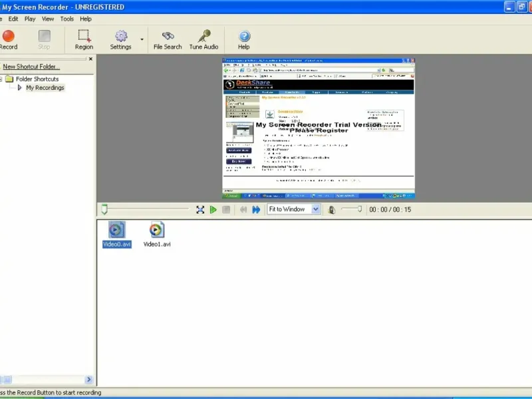Minimize the My Screen Recorder window

pyautogui.click(x=509, y=7)
